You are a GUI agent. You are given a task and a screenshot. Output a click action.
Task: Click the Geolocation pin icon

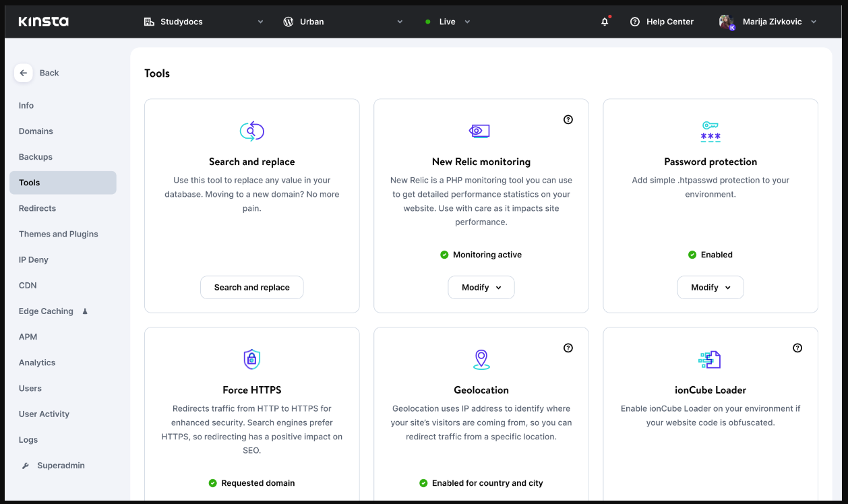tap(481, 359)
